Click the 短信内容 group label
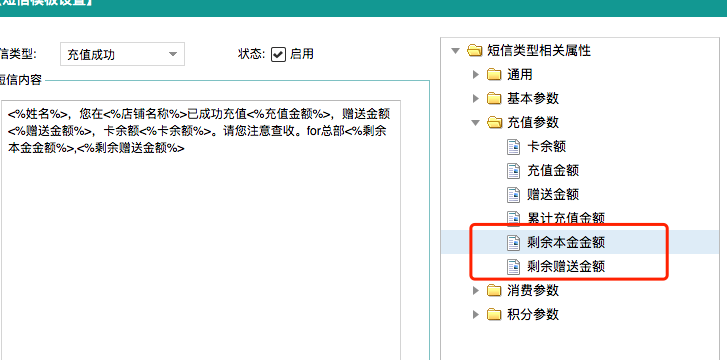 pyautogui.click(x=20, y=80)
